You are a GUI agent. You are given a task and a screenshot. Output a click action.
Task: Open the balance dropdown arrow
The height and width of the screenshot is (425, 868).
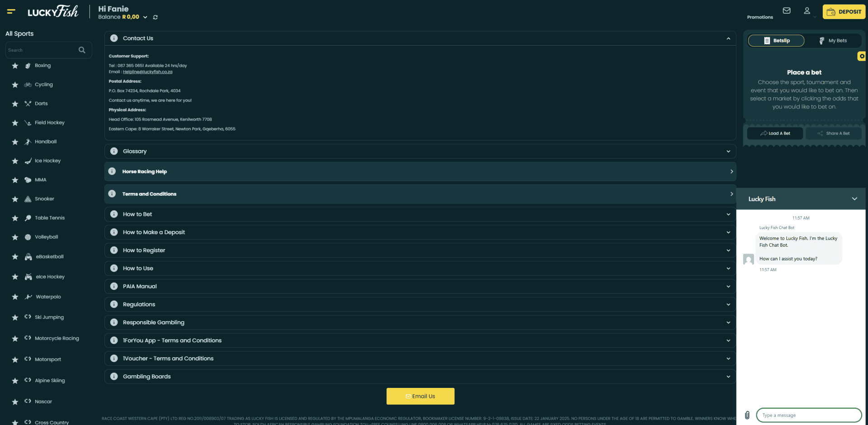point(145,17)
